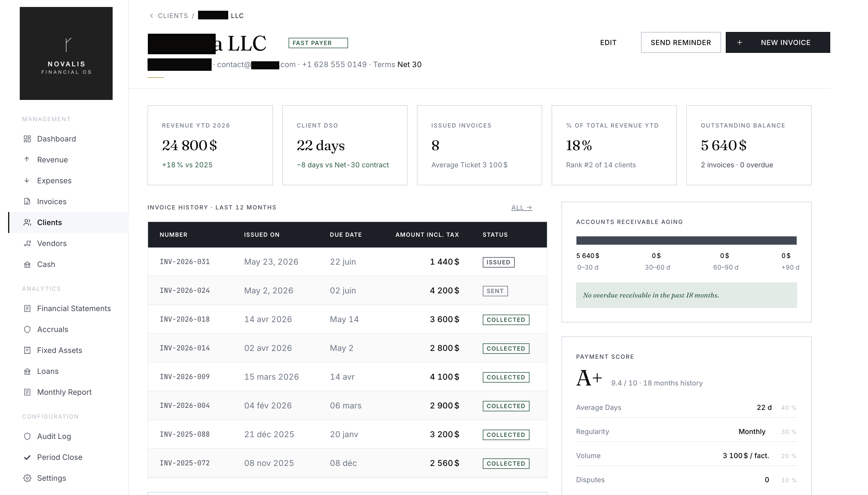This screenshot has height=495, width=868.
Task: Click the Cash bank icon
Action: click(27, 264)
